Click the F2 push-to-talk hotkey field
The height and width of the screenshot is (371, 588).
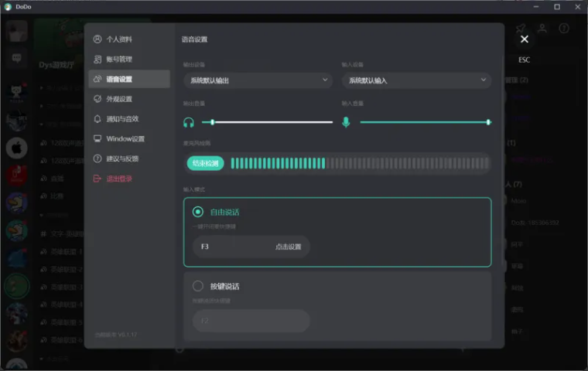tap(251, 321)
